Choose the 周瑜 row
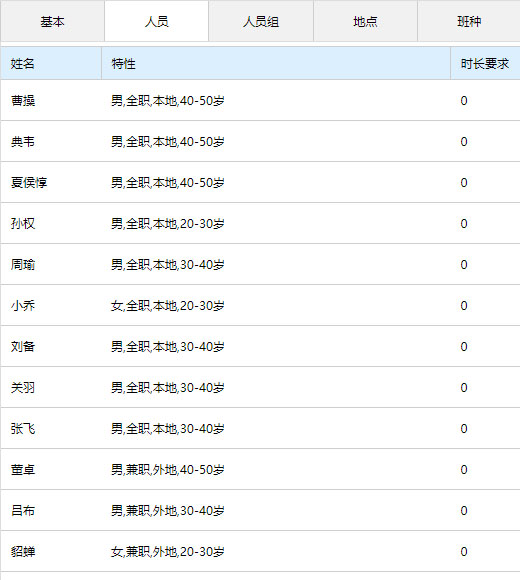The height and width of the screenshot is (580, 520). click(x=260, y=264)
